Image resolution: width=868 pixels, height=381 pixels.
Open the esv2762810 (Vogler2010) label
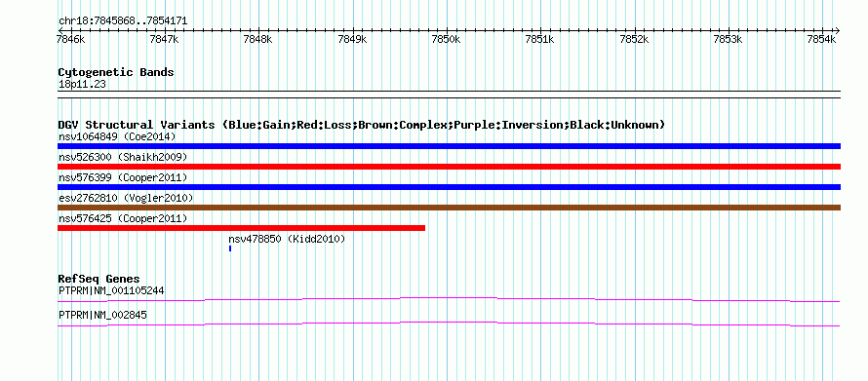[126, 198]
